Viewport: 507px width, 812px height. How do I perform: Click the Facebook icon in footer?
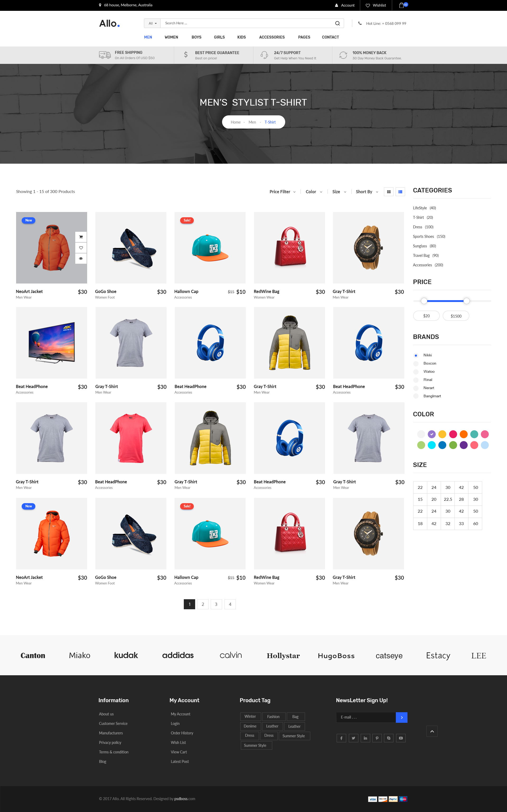pyautogui.click(x=341, y=738)
